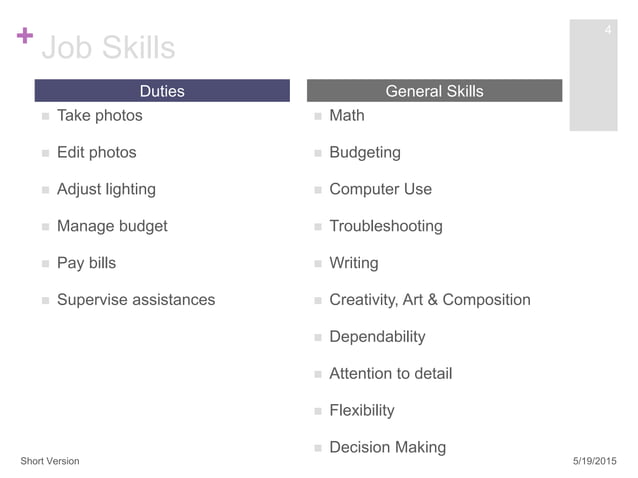
Task: Click the Job Skills title text
Action: point(108,47)
